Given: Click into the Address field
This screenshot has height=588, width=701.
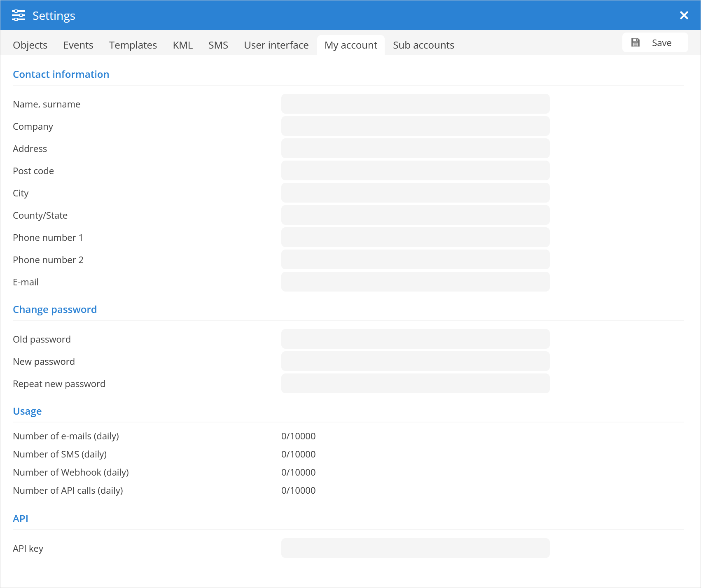Looking at the screenshot, I should pyautogui.click(x=415, y=148).
